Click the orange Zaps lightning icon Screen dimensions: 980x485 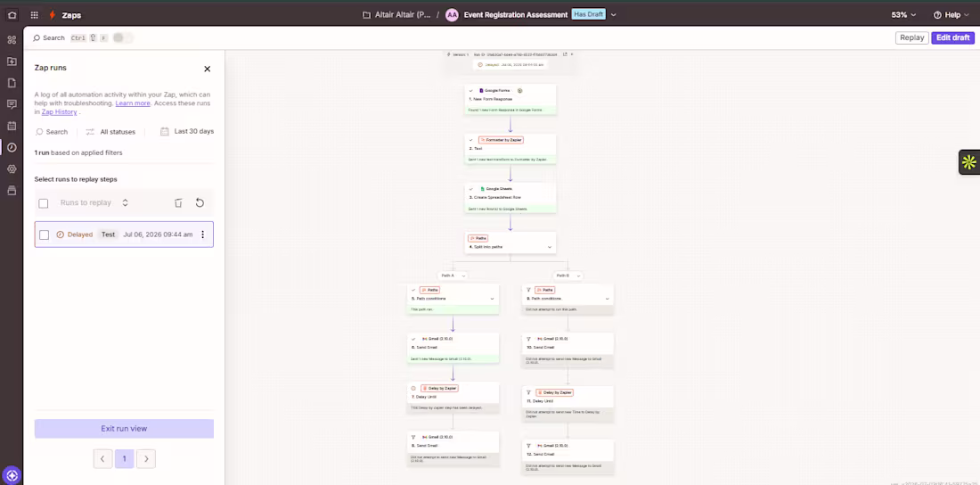coord(53,15)
